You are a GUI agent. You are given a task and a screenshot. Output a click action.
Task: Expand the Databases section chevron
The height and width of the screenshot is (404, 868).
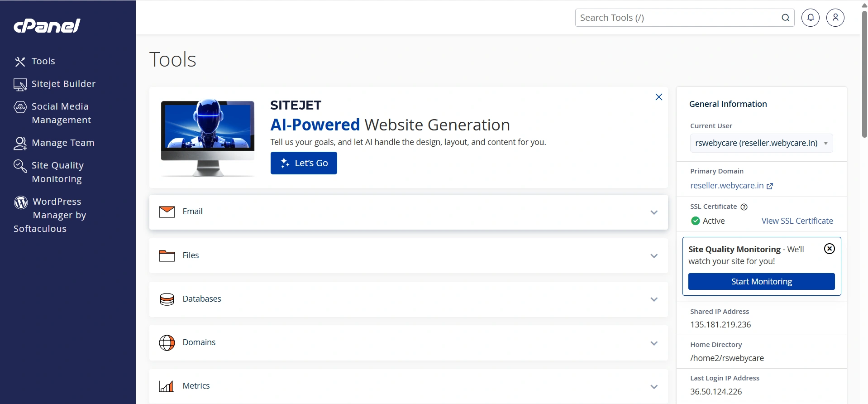(x=654, y=299)
